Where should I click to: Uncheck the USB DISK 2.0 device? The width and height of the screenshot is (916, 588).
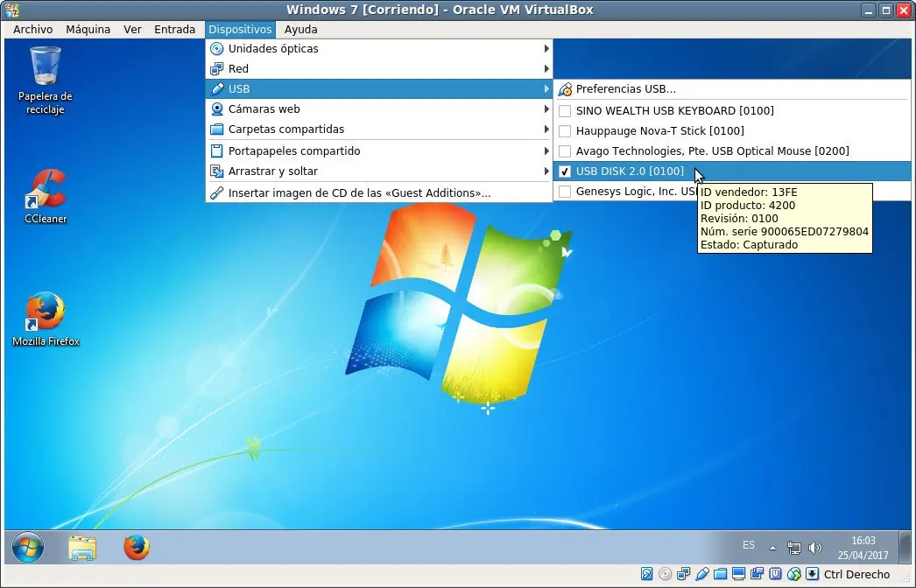(x=732, y=171)
